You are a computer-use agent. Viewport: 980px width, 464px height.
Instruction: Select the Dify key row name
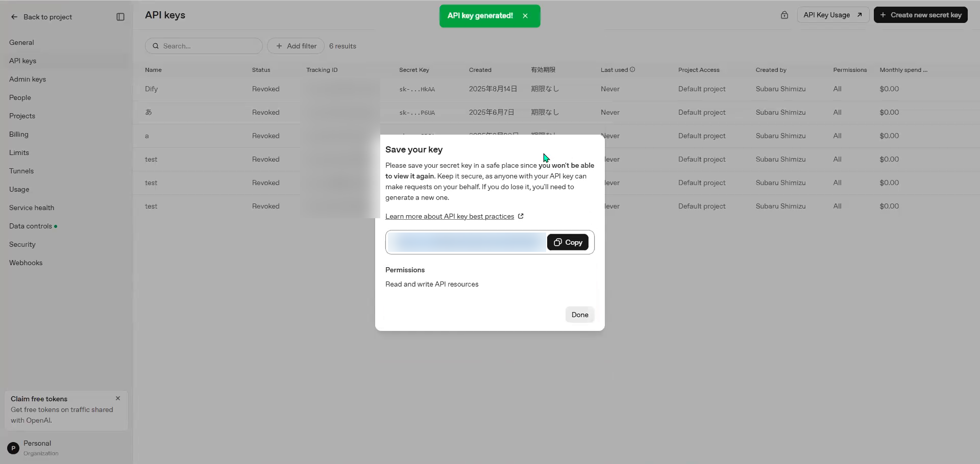point(151,89)
